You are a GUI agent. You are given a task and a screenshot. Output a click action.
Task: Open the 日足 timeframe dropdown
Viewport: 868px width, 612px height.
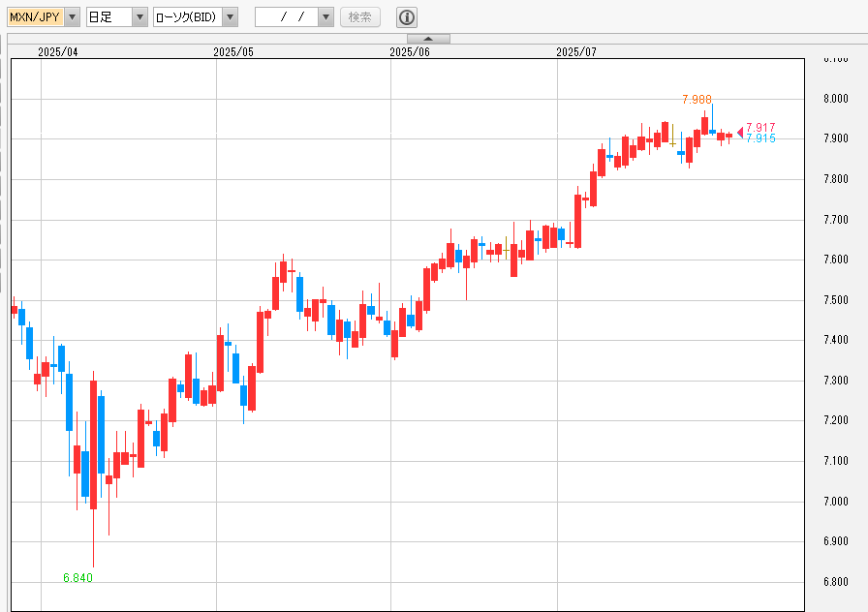coord(139,17)
